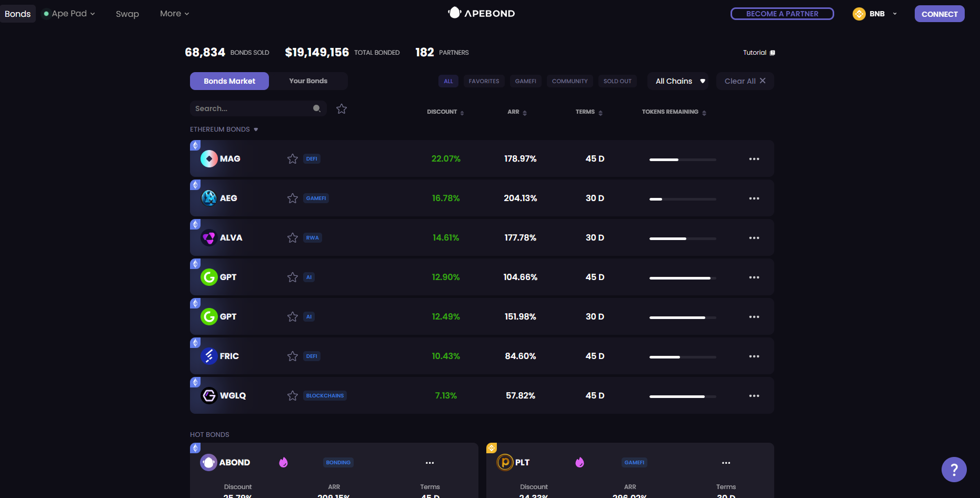Expand the Ape Pad menu
The height and width of the screenshot is (498, 980).
click(69, 14)
